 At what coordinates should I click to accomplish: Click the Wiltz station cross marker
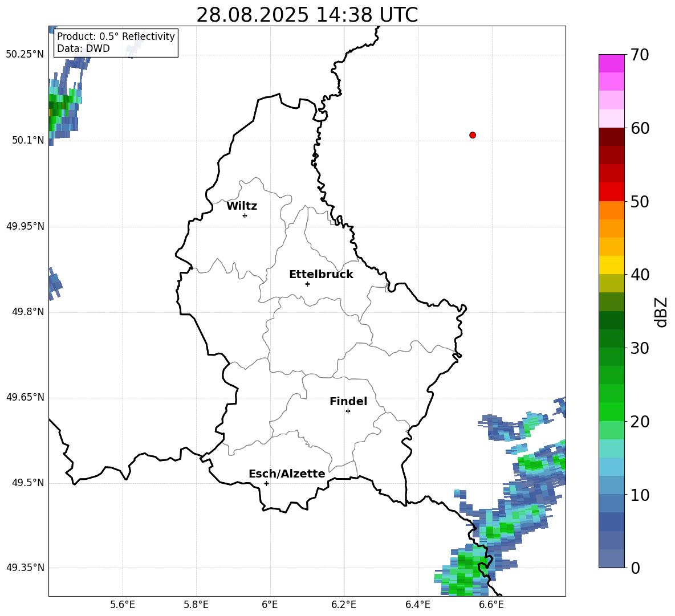pyautogui.click(x=245, y=215)
